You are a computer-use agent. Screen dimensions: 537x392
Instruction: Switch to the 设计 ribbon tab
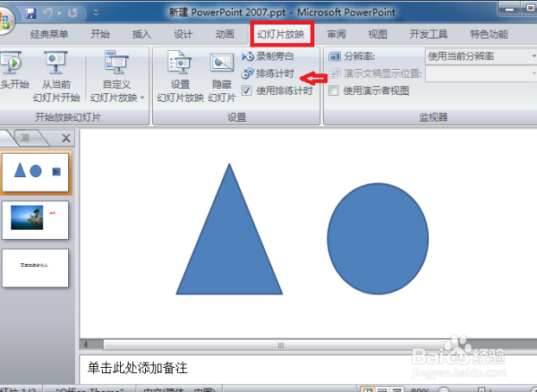[183, 34]
